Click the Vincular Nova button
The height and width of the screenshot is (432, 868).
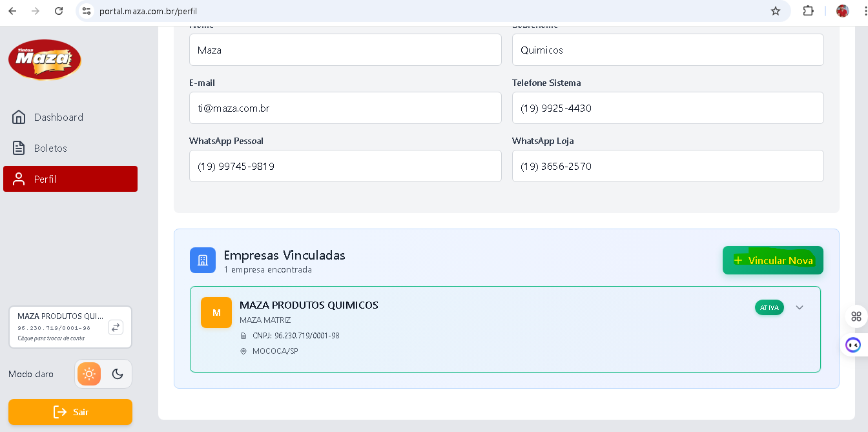click(772, 260)
